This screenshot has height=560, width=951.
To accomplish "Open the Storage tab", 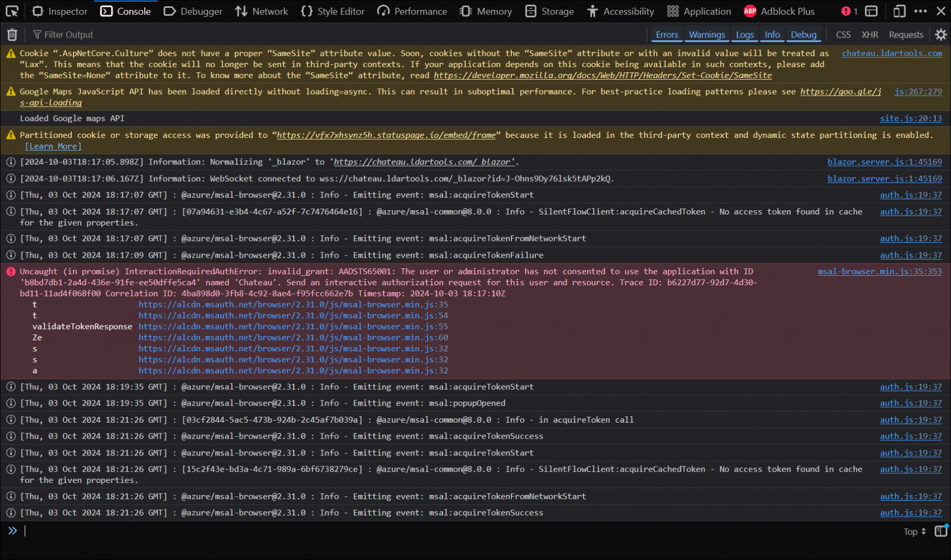I will 549,11.
